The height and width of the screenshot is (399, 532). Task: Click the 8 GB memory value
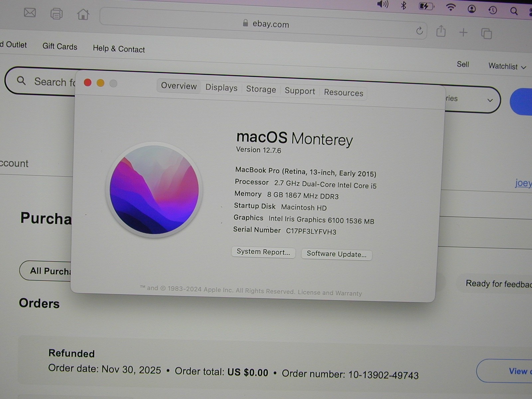pos(303,196)
